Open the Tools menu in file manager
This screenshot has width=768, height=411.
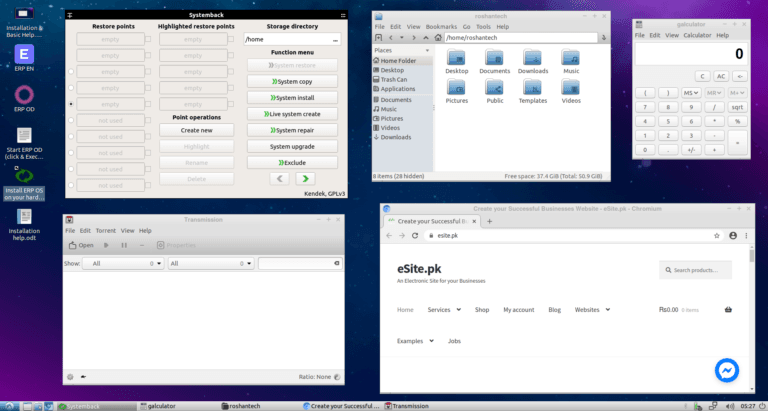[483, 27]
